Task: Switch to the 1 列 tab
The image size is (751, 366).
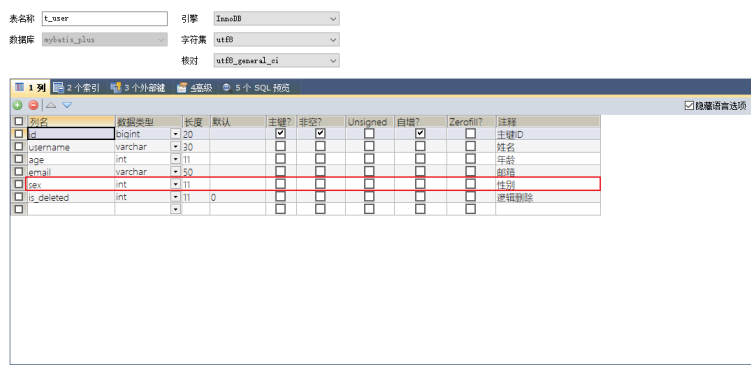Action: (30, 87)
